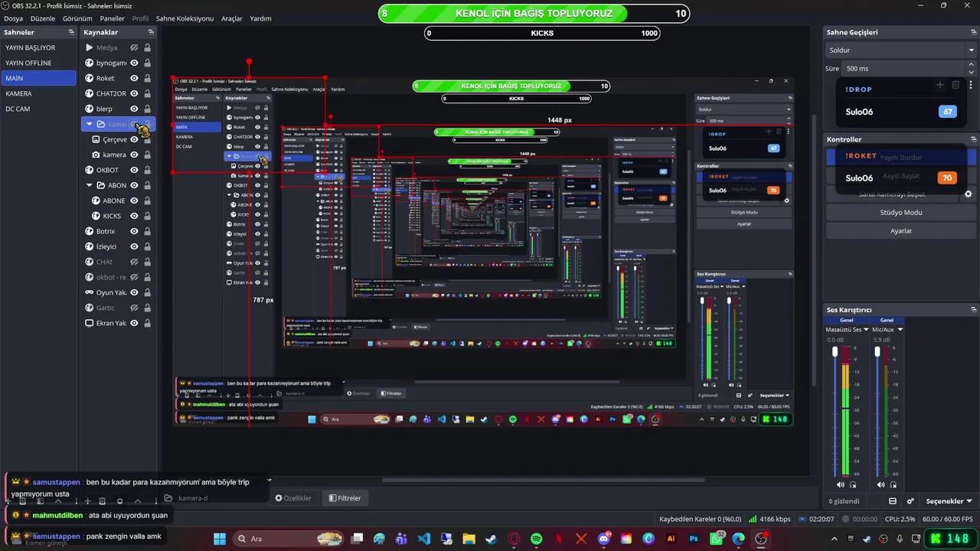
Task: Hide the Roket source
Action: tap(134, 78)
